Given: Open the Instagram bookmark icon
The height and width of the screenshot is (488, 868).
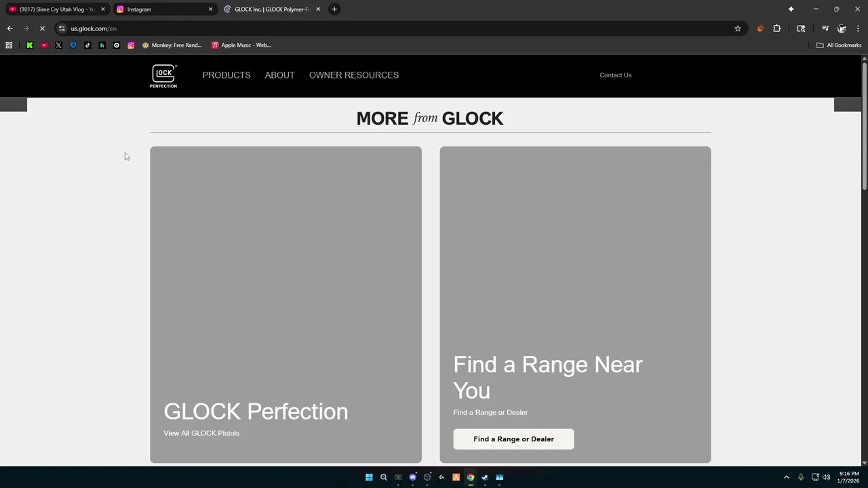Looking at the screenshot, I should pos(131,45).
